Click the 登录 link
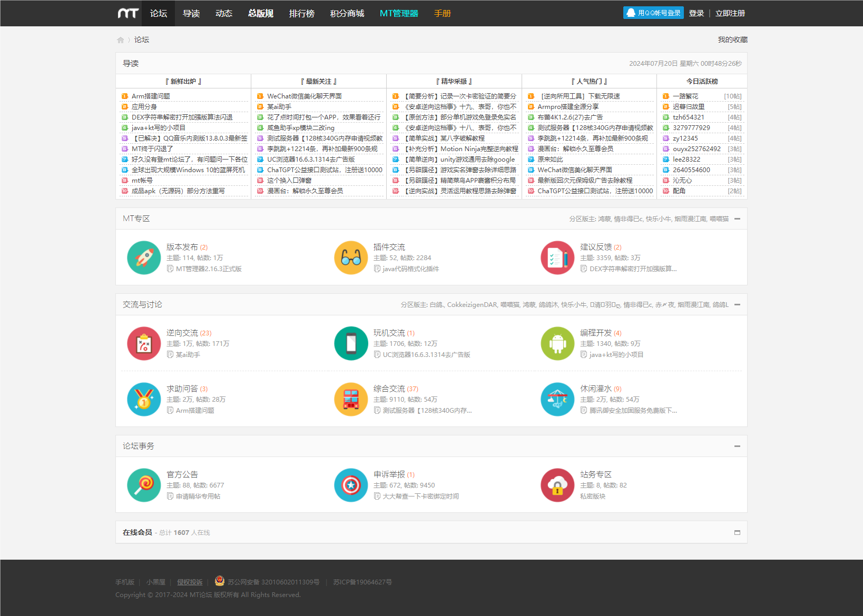863x616 pixels. [x=697, y=13]
